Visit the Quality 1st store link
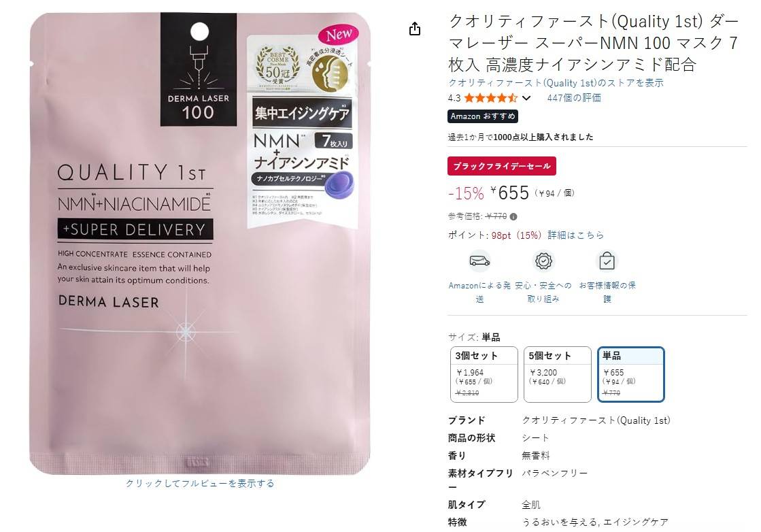This screenshot has height=532, width=761. coord(556,83)
